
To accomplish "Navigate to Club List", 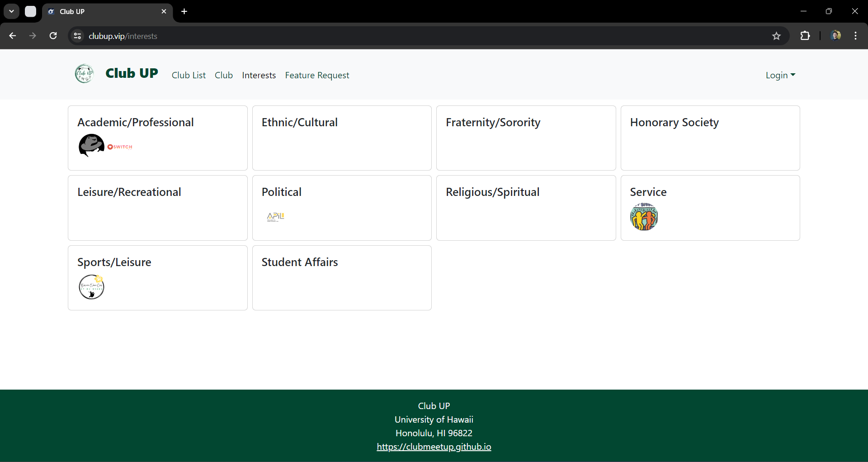I will [x=189, y=75].
